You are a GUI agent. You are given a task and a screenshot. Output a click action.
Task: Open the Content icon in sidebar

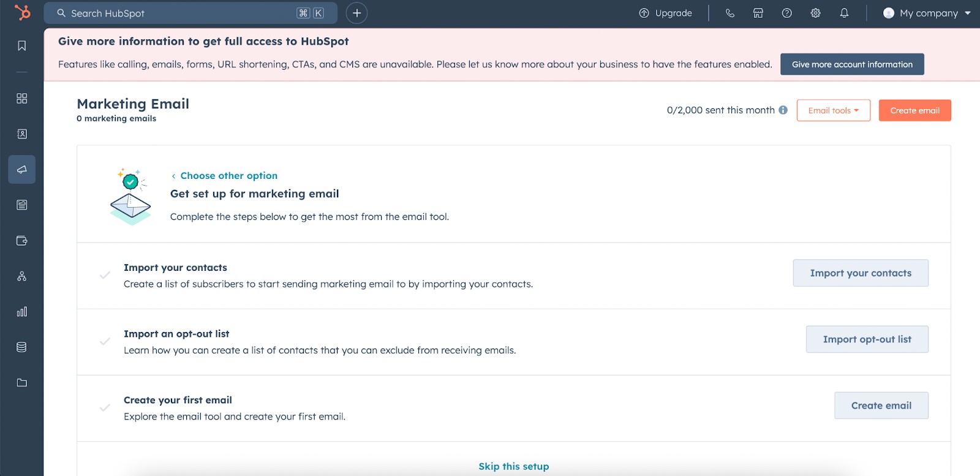pos(22,205)
